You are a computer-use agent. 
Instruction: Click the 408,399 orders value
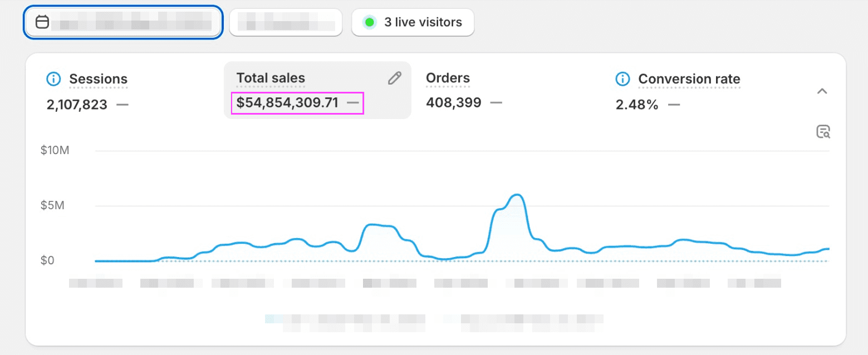453,103
